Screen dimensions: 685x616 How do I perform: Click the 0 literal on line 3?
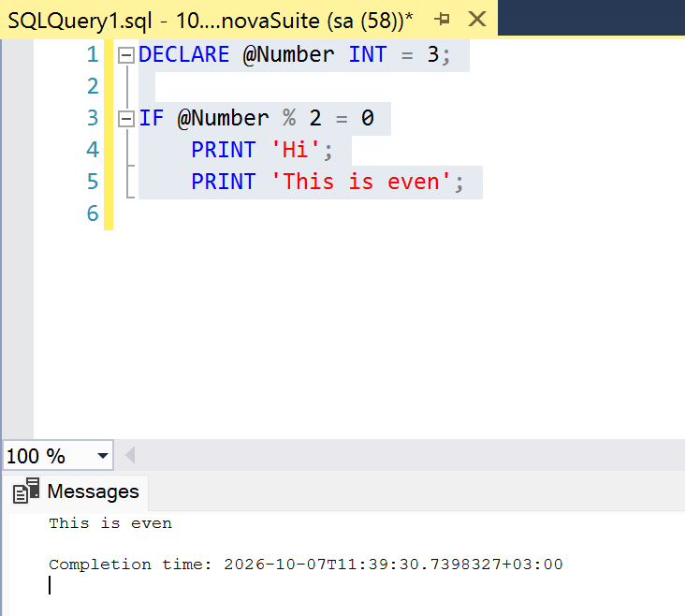pyautogui.click(x=368, y=118)
